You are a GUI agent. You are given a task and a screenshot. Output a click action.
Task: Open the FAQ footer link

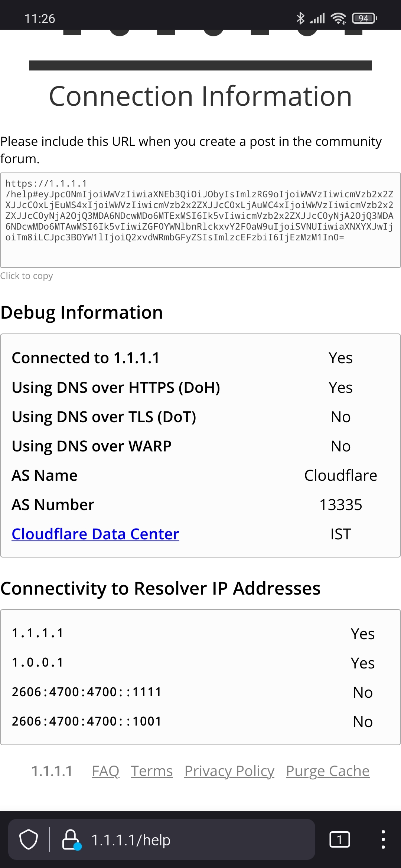point(105,771)
